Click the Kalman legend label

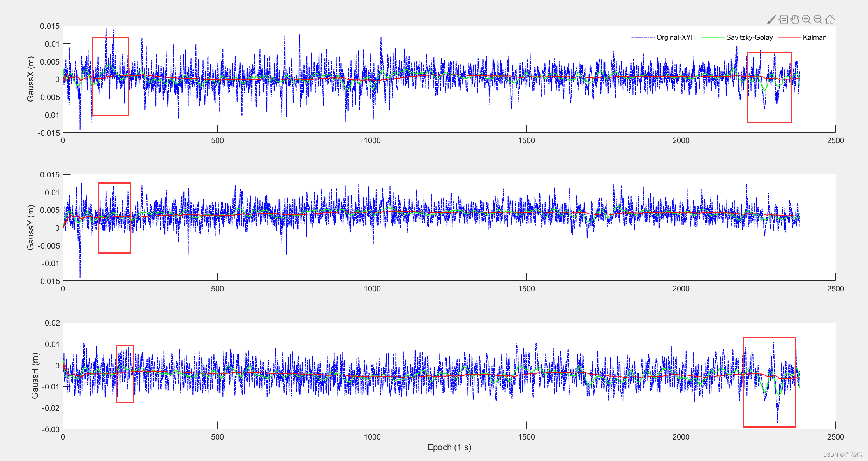[x=814, y=37]
